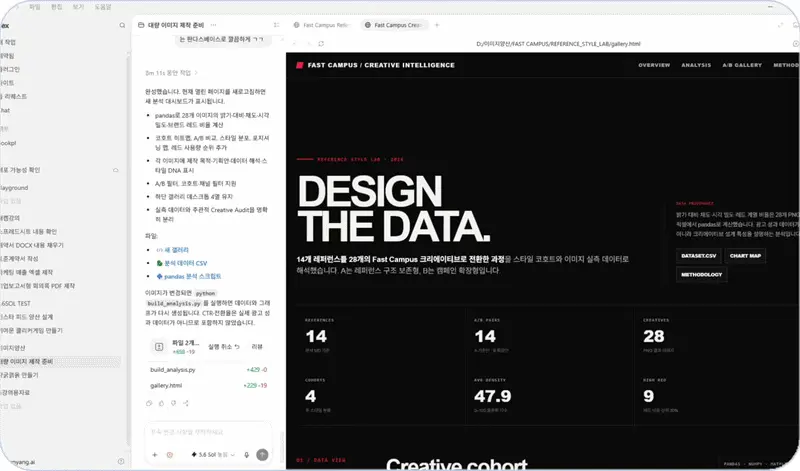Click the send arrow button in the composer

pos(262,455)
